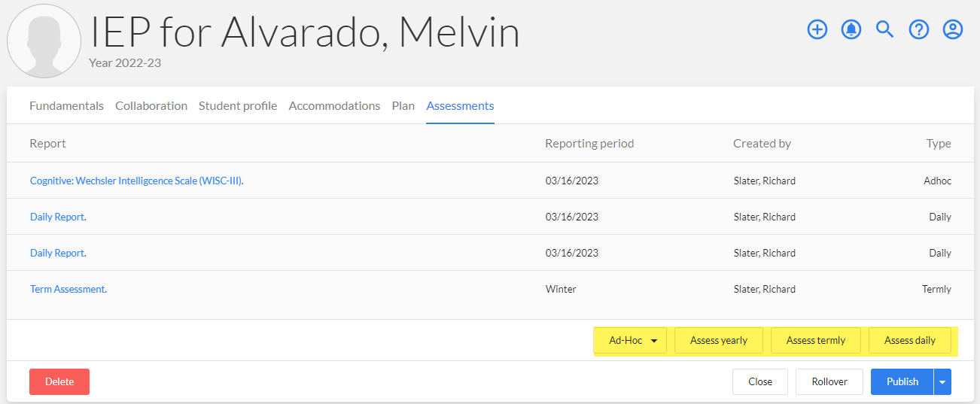Open the Term Assessment link

(x=68, y=289)
